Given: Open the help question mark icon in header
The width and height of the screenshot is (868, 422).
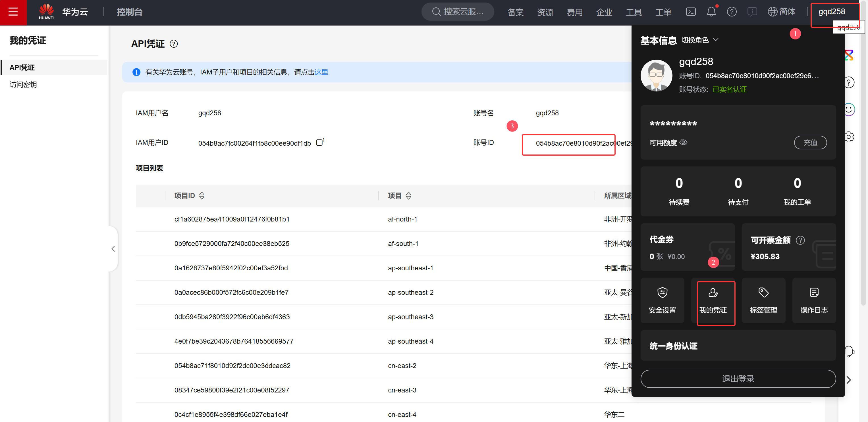Looking at the screenshot, I should (x=732, y=12).
